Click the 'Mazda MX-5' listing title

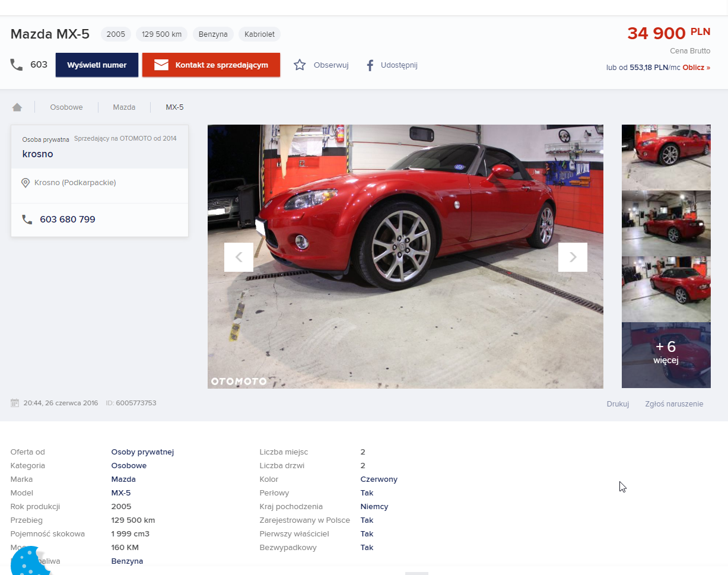click(x=50, y=34)
